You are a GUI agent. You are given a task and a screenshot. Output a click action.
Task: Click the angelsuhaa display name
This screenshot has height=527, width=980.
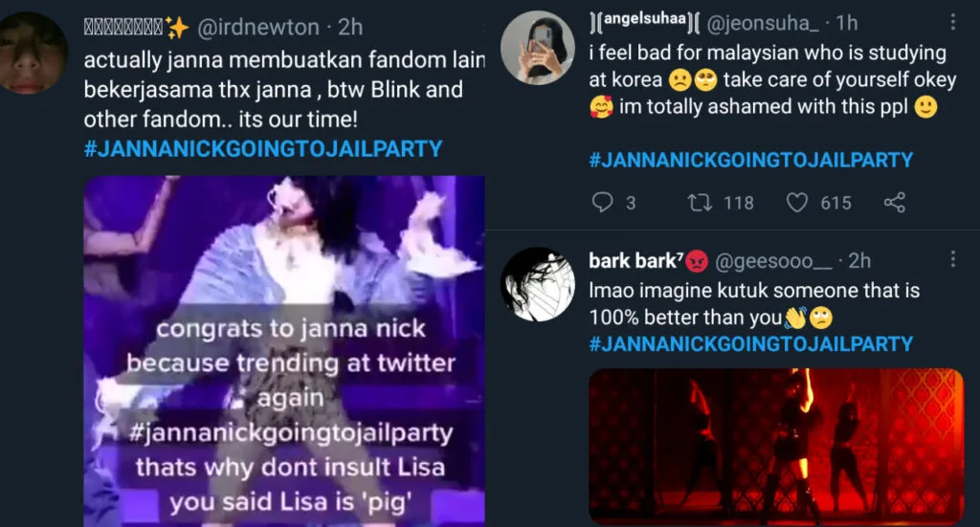point(645,21)
